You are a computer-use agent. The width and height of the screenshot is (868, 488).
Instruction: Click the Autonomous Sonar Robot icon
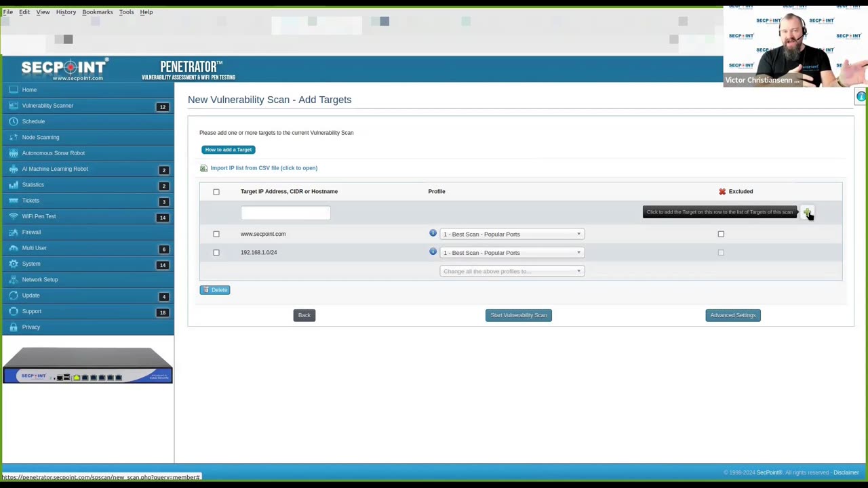coord(13,153)
